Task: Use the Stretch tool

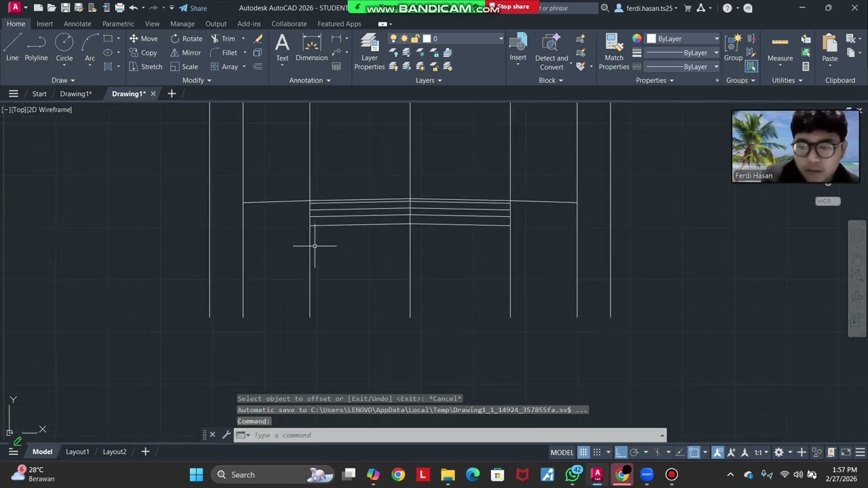Action: [x=145, y=66]
